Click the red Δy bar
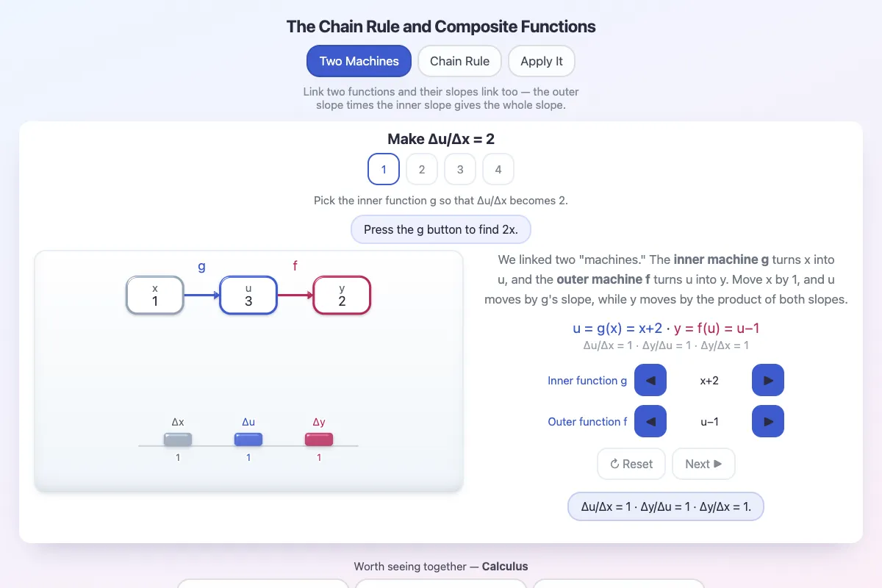 point(319,440)
